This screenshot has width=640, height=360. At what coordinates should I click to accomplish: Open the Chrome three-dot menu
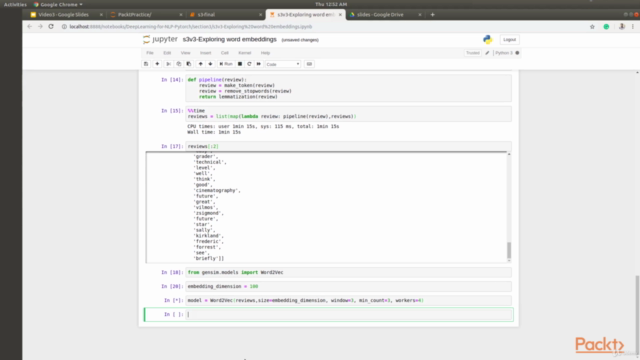[633, 27]
